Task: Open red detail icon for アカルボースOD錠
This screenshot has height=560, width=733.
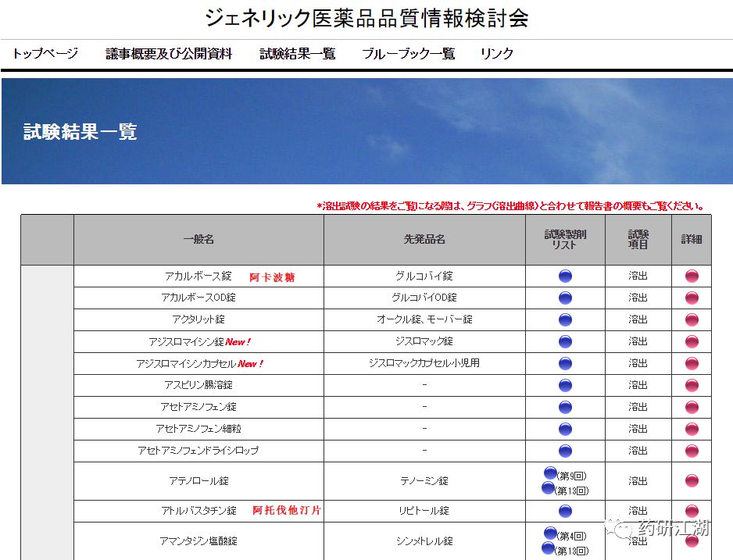Action: 692,298
